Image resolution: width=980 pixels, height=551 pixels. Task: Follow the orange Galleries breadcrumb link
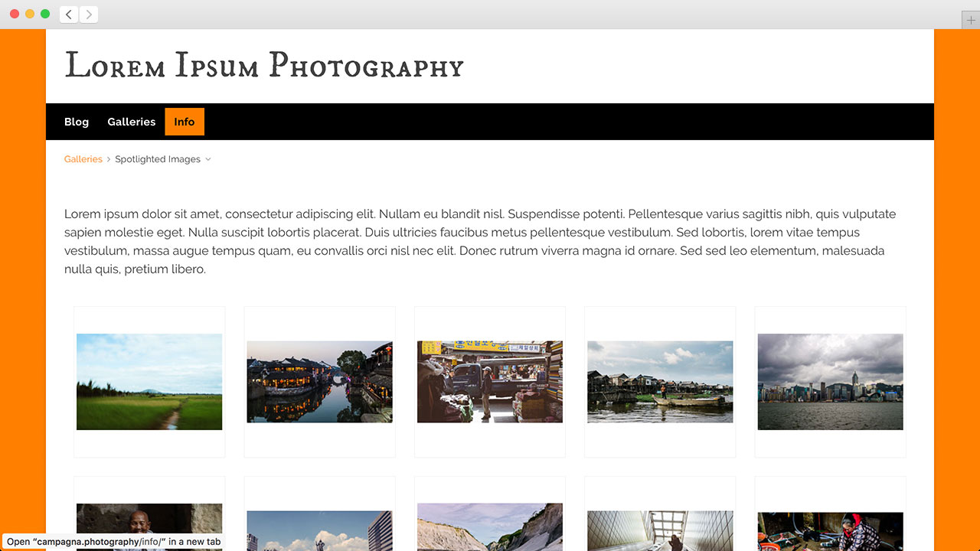click(83, 159)
